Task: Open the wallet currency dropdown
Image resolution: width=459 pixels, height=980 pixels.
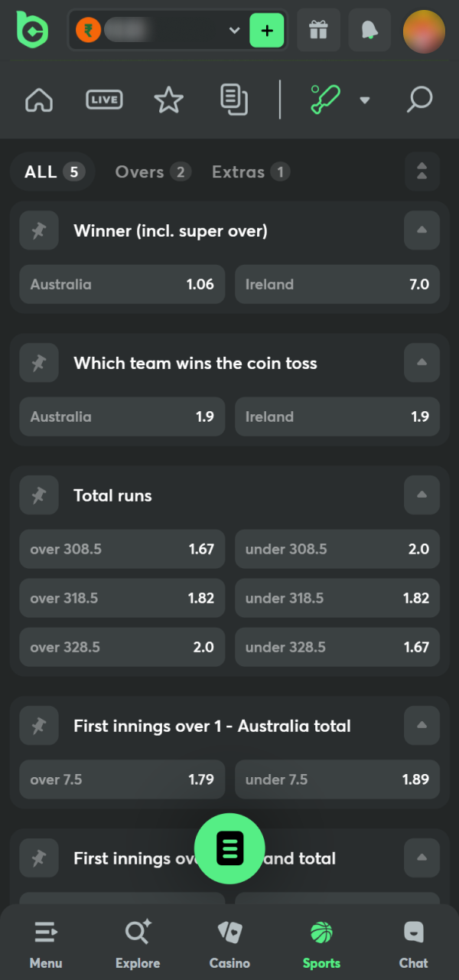Action: pos(234,31)
